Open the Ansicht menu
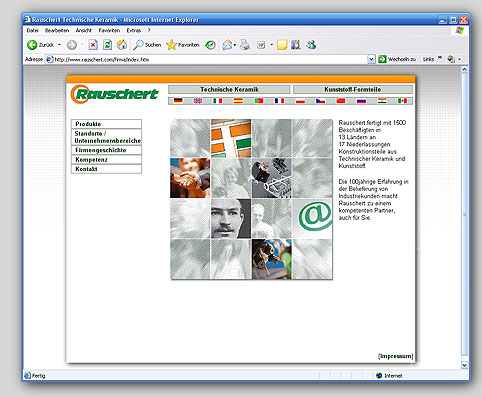Image resolution: width=482 pixels, height=397 pixels. click(84, 30)
